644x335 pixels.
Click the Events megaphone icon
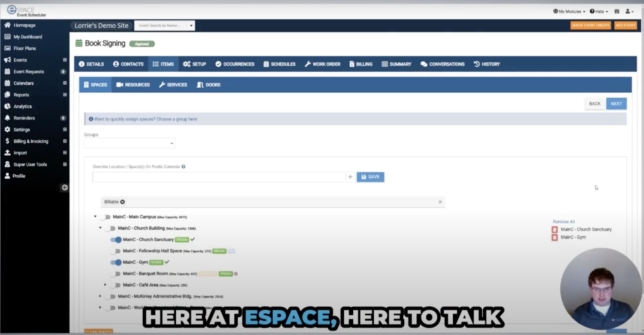tap(7, 60)
